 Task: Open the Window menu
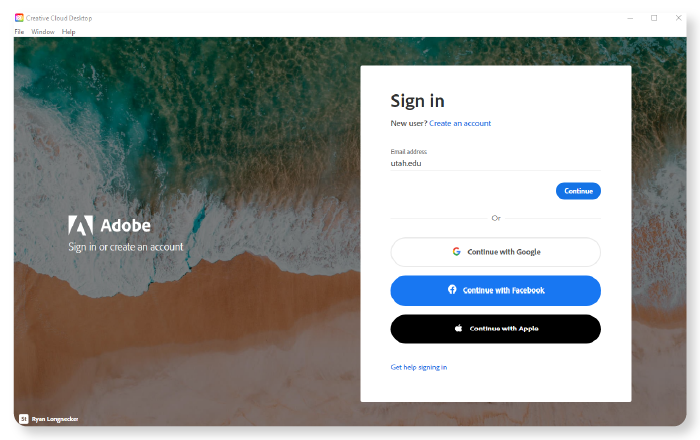43,32
